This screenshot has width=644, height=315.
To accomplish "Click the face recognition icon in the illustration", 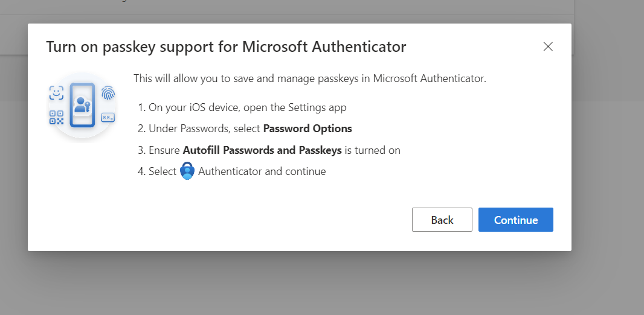I will coord(56,93).
